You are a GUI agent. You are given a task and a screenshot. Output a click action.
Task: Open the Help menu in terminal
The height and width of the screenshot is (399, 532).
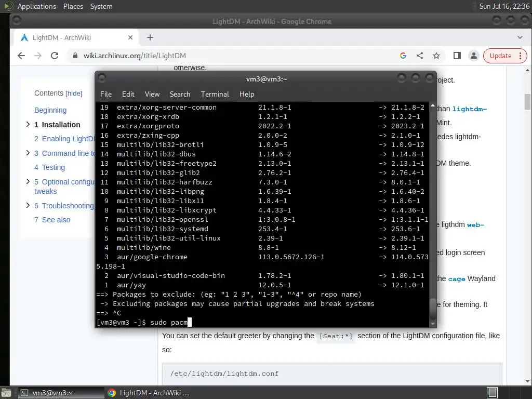coord(247,95)
